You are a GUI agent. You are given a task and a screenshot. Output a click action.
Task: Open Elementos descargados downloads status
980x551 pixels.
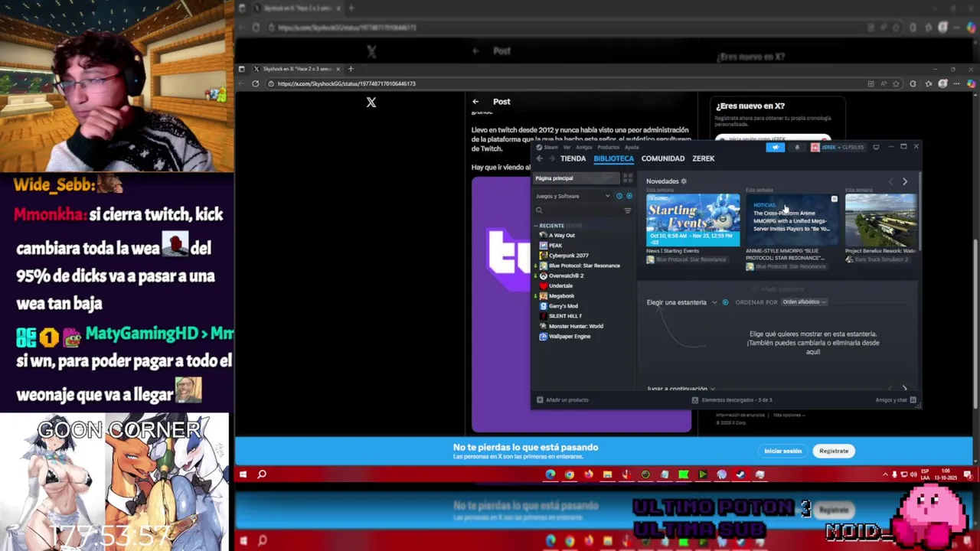tap(732, 400)
